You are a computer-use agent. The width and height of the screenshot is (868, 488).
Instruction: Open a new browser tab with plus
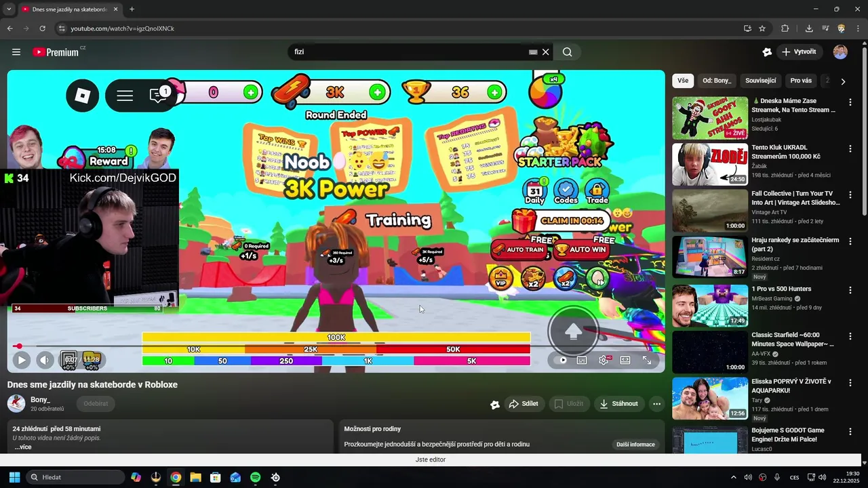[x=132, y=9]
